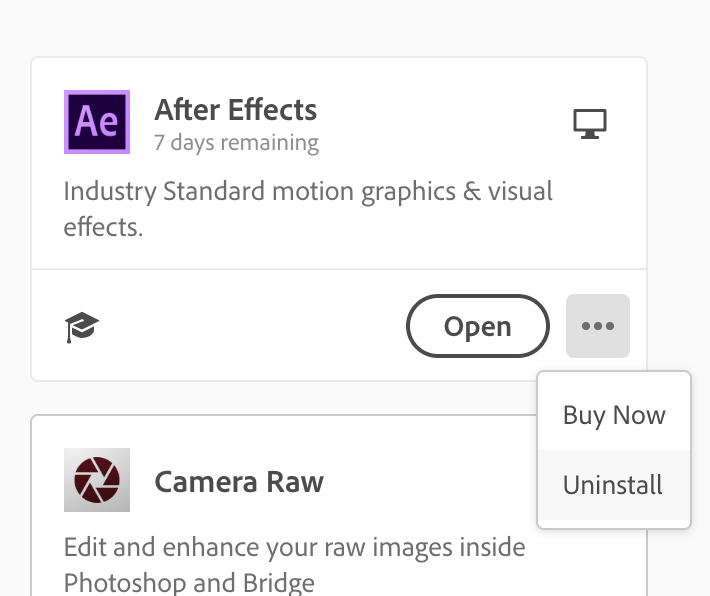Click the After Effects app icon

point(97,122)
